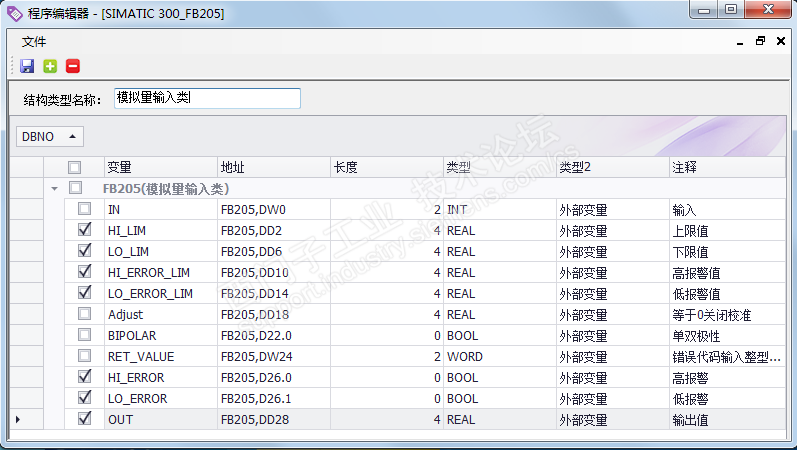Click address cell FB205,DD10
This screenshot has width=797, height=450.
(274, 273)
